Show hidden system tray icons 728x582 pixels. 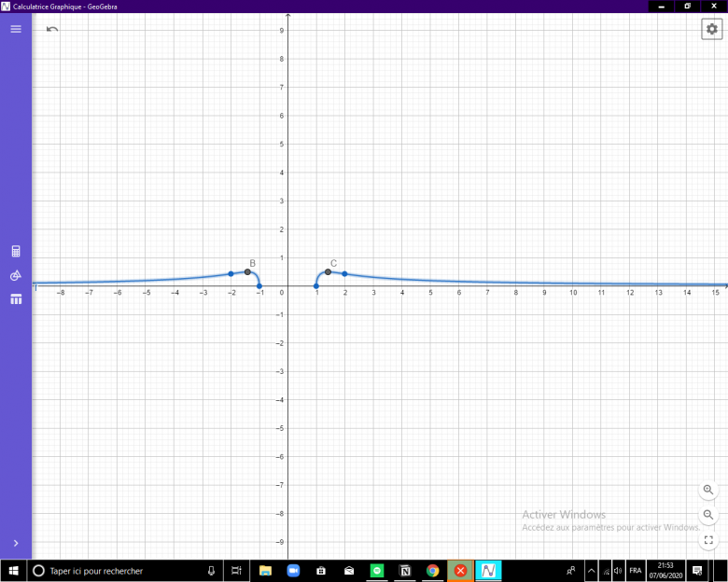pos(591,570)
